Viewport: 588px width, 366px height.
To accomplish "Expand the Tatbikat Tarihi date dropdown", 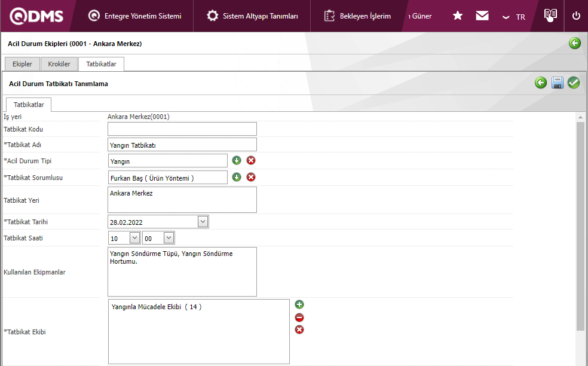I will click(203, 221).
